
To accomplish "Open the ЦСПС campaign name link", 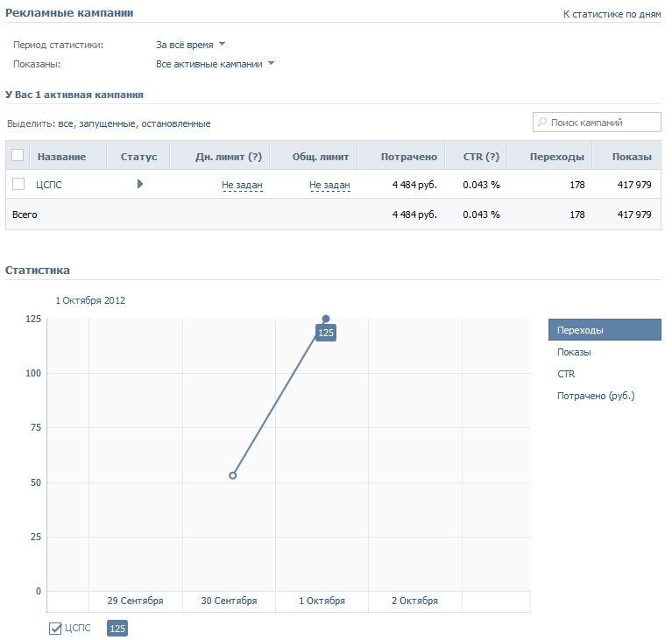I will [x=49, y=185].
